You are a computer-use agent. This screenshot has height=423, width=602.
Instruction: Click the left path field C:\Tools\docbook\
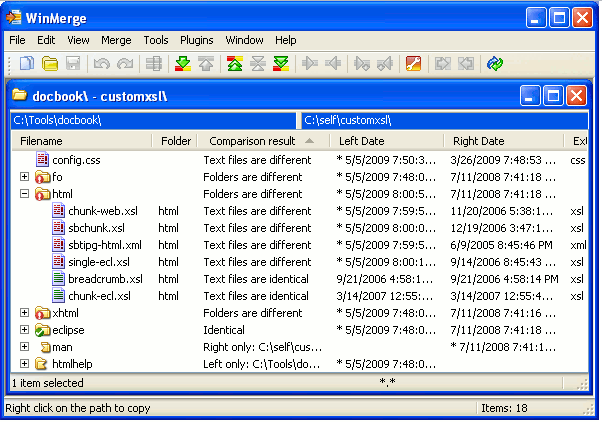pos(152,120)
